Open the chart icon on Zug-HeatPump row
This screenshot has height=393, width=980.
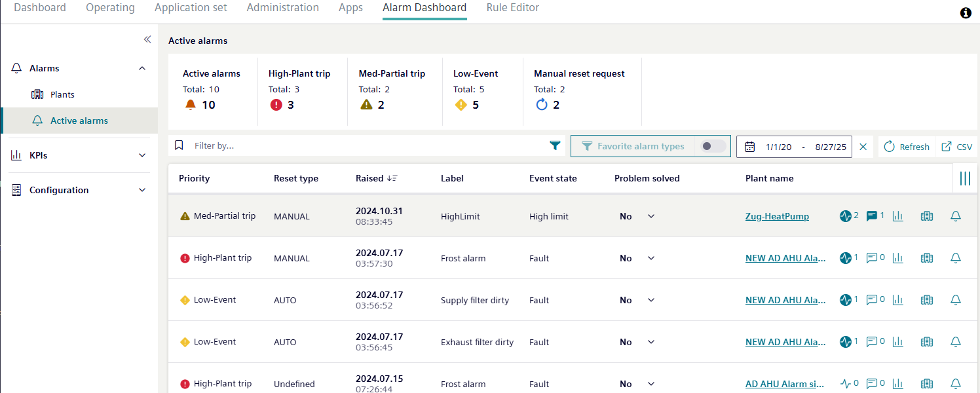point(897,216)
